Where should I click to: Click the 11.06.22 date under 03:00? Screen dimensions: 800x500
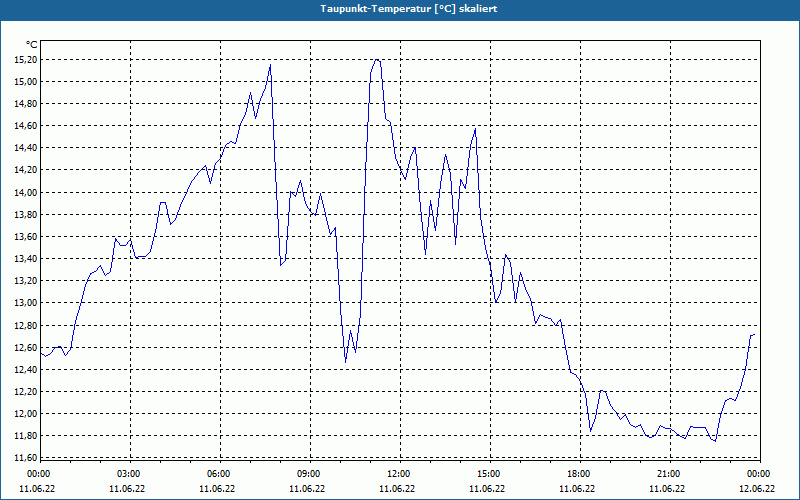pyautogui.click(x=127, y=489)
